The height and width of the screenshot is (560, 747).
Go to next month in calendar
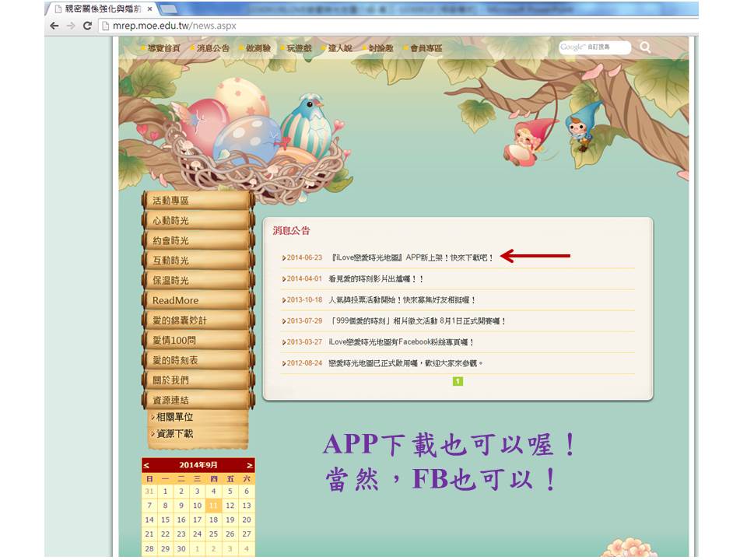249,465
